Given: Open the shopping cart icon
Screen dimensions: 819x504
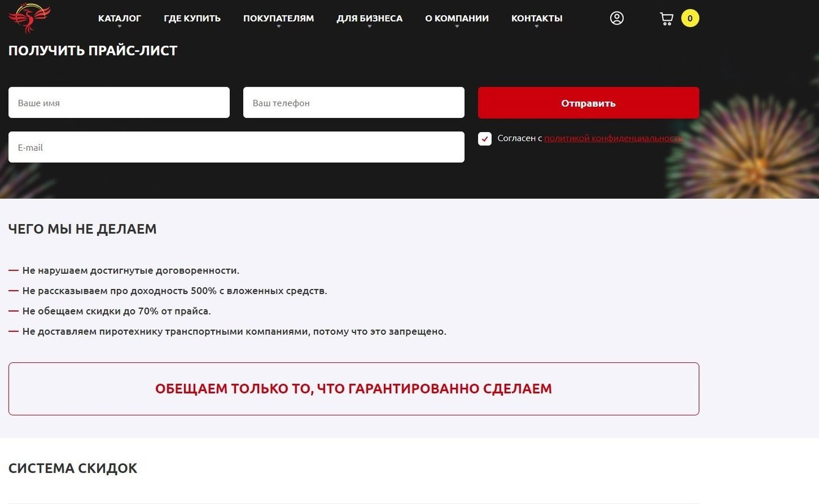Looking at the screenshot, I should (x=666, y=18).
